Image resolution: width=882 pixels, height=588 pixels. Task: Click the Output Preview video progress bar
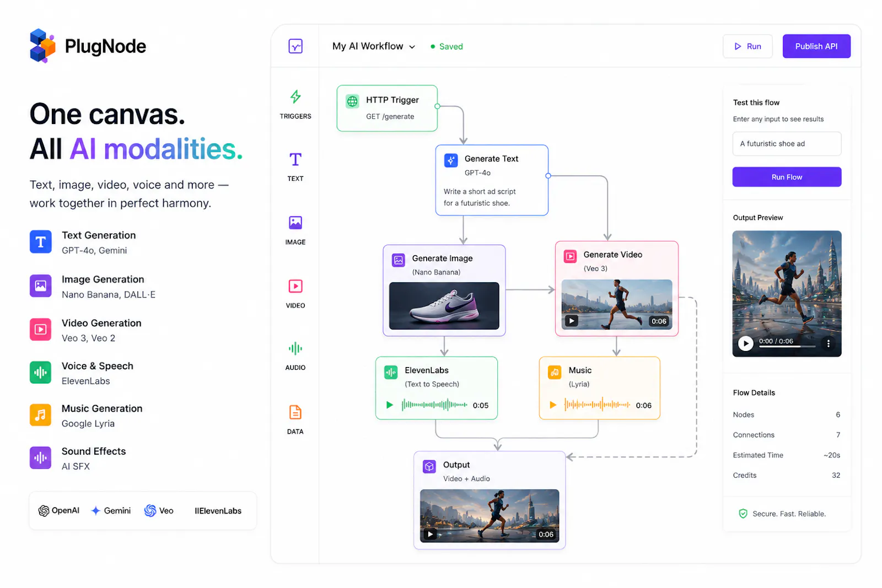788,347
